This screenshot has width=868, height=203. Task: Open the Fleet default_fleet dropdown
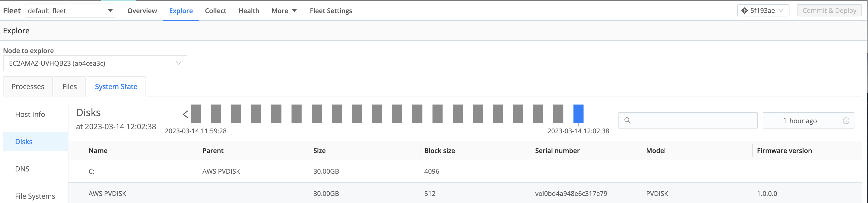[70, 11]
